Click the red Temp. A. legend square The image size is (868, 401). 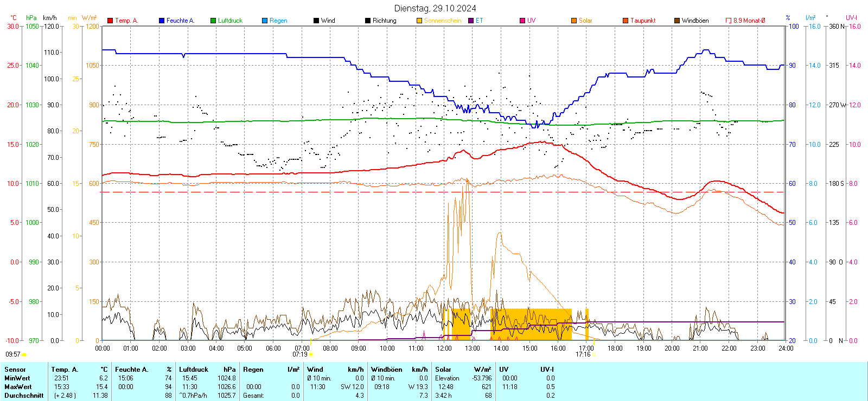(x=110, y=21)
